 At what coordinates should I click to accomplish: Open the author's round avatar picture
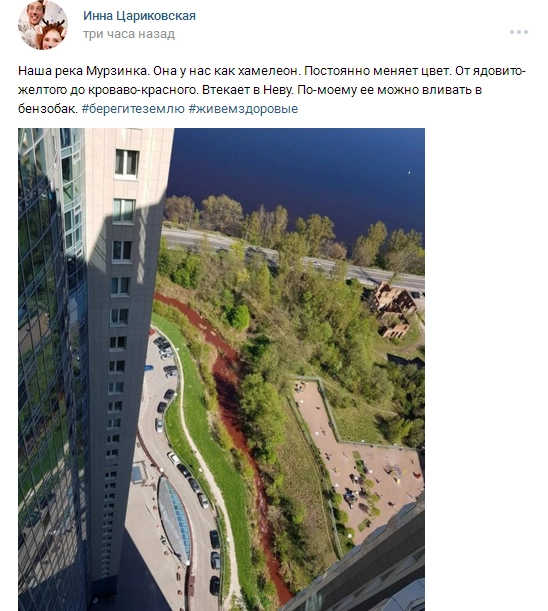tap(43, 25)
